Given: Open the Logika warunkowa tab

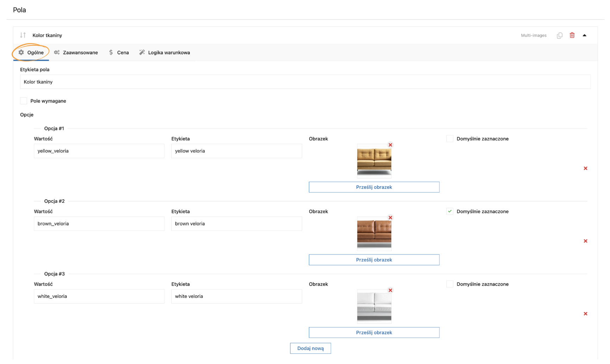Looking at the screenshot, I should (x=165, y=53).
